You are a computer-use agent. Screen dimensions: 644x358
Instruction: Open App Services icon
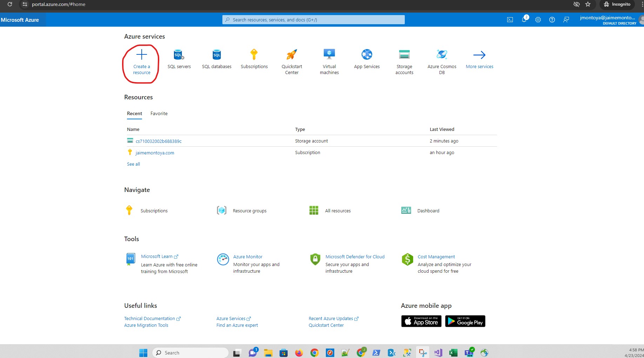(x=367, y=54)
